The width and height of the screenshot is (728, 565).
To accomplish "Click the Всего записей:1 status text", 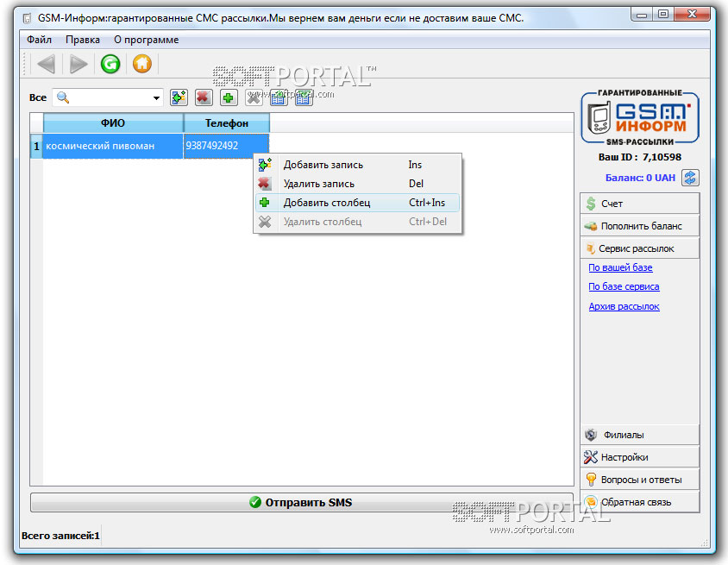I will [60, 536].
